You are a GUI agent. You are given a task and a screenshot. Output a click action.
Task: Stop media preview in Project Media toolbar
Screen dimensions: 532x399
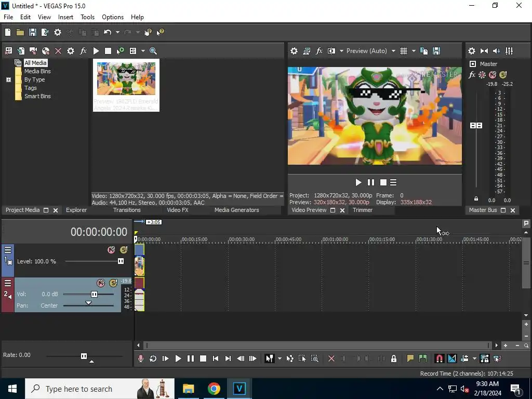coord(108,51)
